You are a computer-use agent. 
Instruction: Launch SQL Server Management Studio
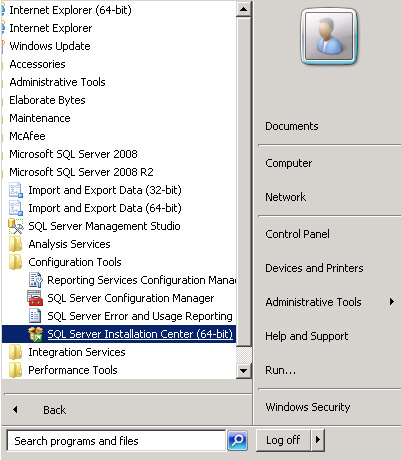coord(104,226)
